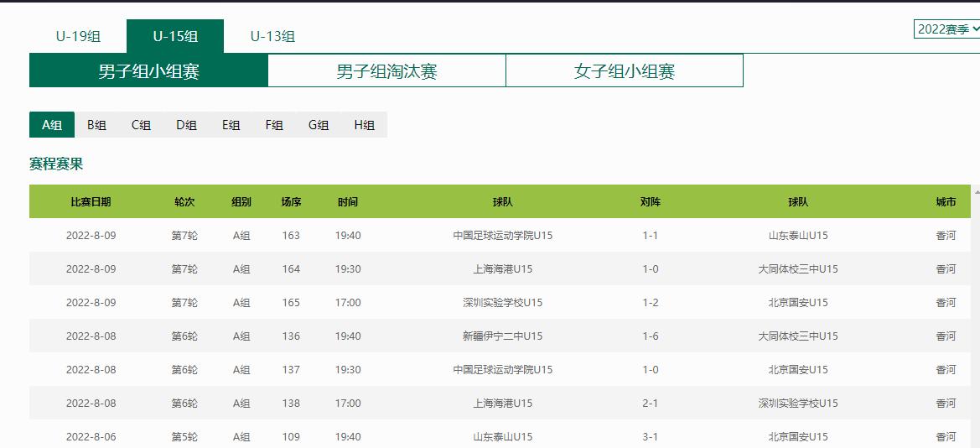Click 深圳实验学校U15 in match 138 row
980x448 pixels.
(798, 403)
